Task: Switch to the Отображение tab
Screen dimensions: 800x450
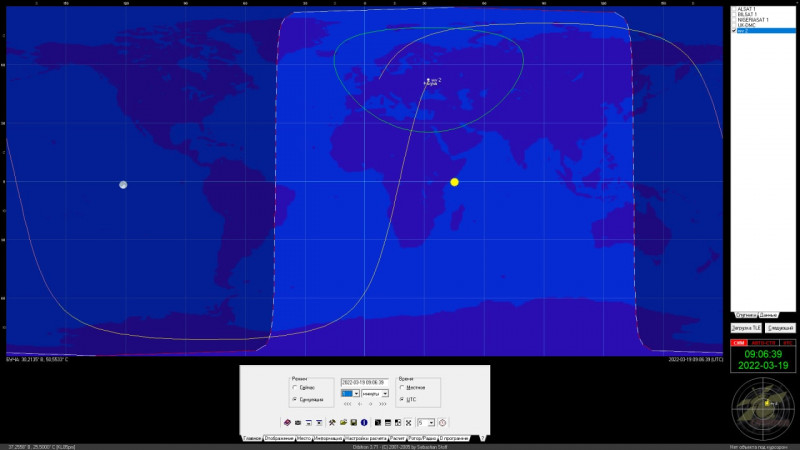Action: [279, 438]
